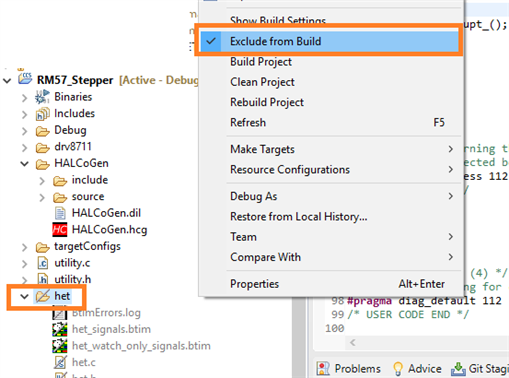Click the targetConfigs folder icon
Viewport: 509px width, 378px height.
click(x=43, y=247)
